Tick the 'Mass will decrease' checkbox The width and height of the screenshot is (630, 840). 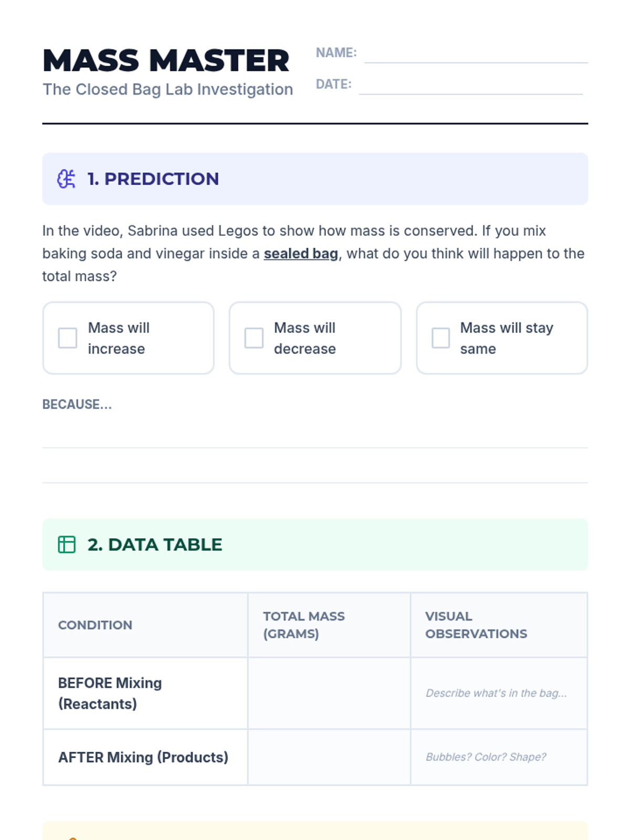254,338
